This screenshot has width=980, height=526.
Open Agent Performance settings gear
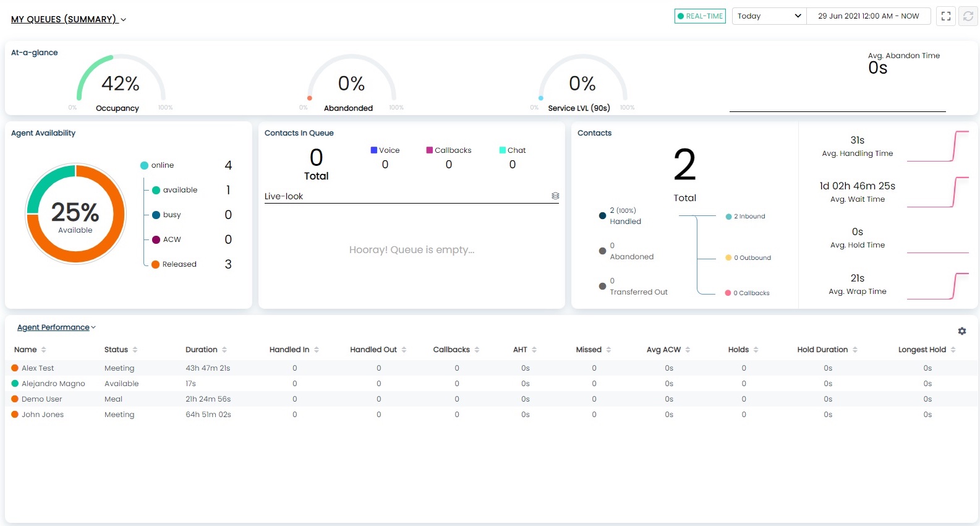(962, 331)
